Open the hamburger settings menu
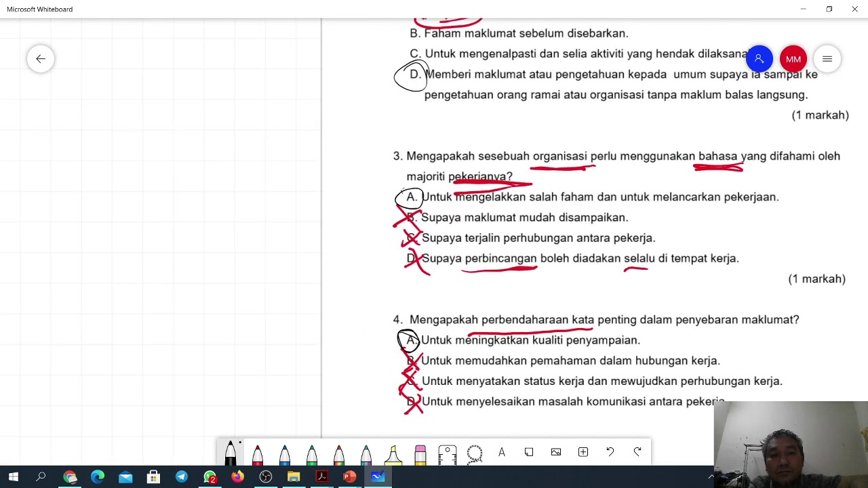Image resolution: width=868 pixels, height=488 pixels. 827,59
